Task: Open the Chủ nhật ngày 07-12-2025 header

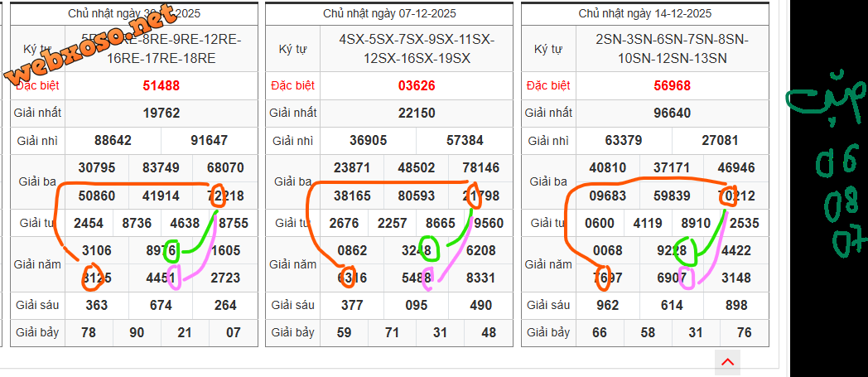Action: [x=388, y=14]
